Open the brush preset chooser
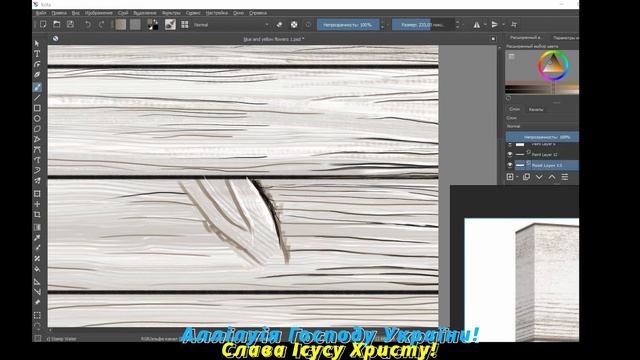 pyautogui.click(x=170, y=24)
